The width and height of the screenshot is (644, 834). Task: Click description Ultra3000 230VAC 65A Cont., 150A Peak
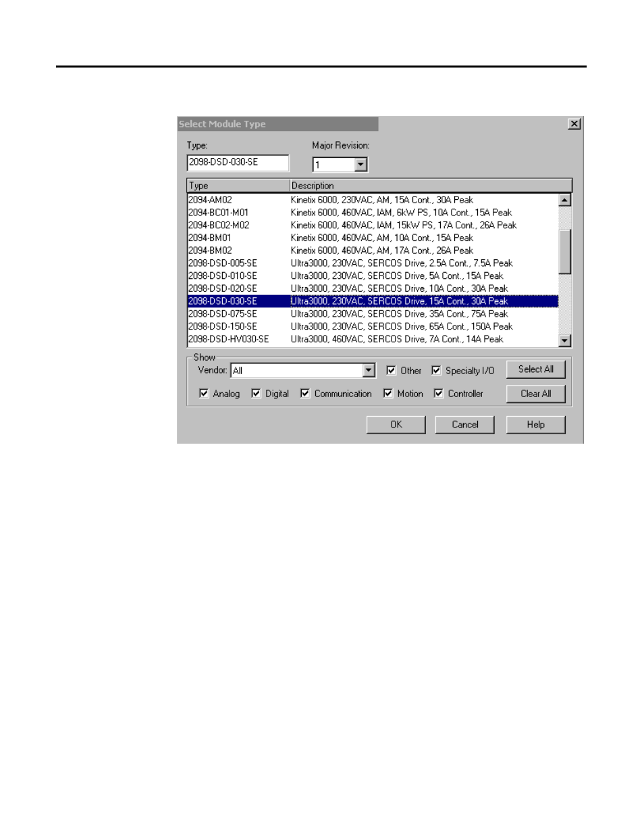[402, 326]
